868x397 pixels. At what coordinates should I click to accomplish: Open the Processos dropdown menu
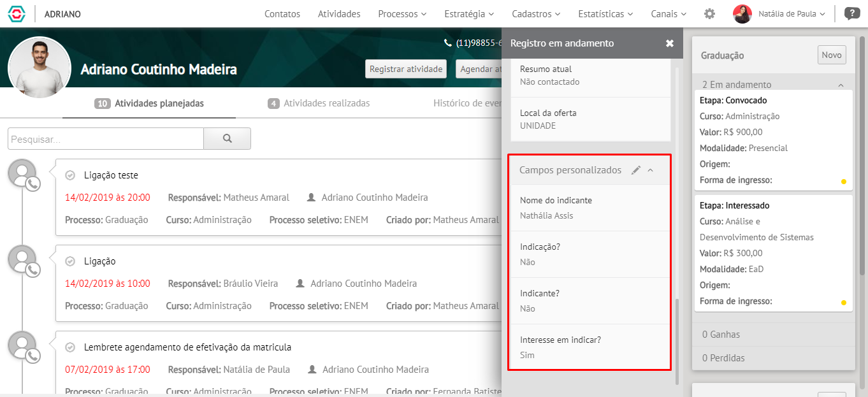pos(402,13)
